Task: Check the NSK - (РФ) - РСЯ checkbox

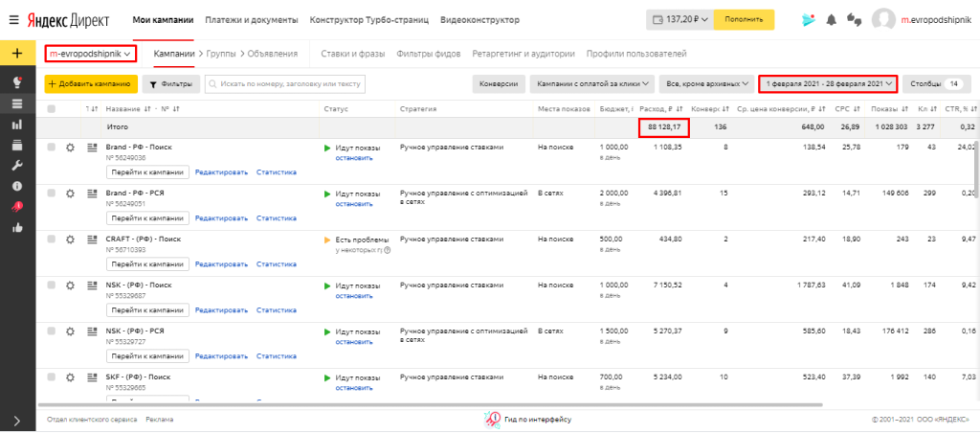Action: [x=52, y=331]
